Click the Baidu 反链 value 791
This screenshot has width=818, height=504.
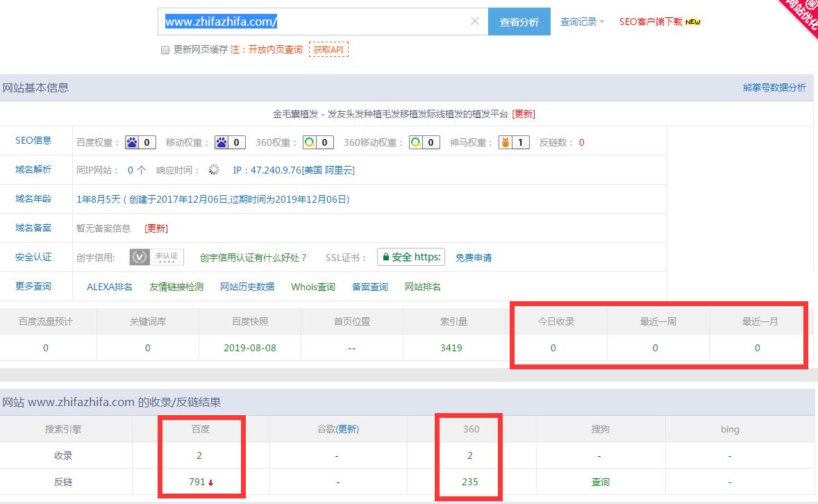click(197, 482)
